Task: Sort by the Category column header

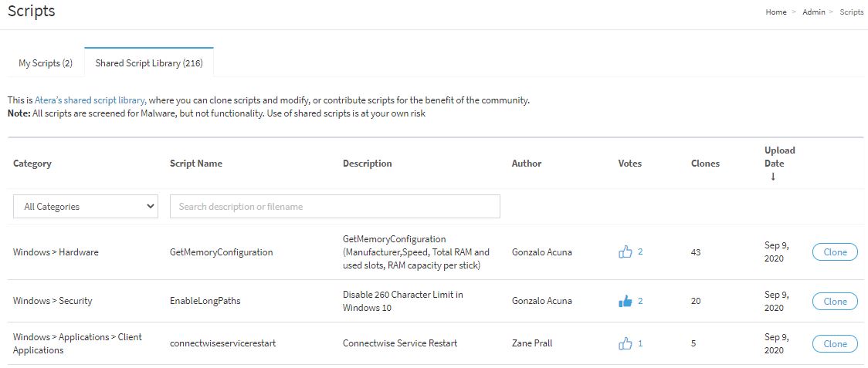Action: pos(32,164)
